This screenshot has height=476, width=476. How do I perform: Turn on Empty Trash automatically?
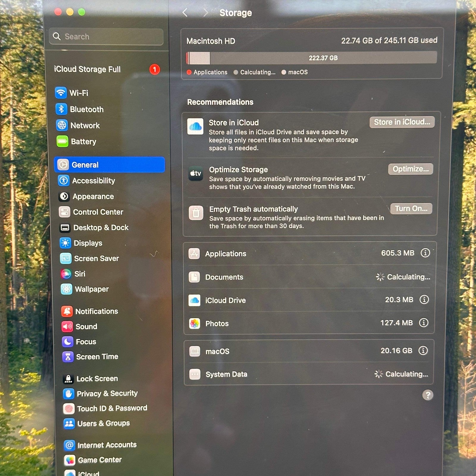pos(411,209)
